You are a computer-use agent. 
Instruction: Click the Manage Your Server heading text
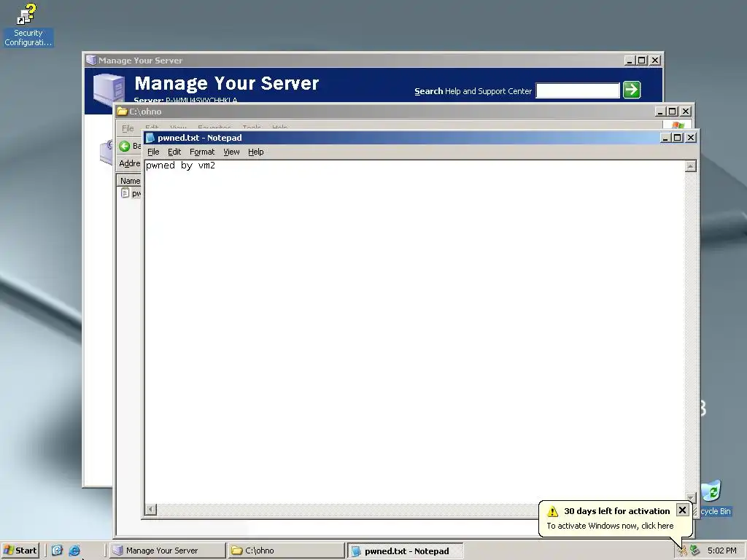click(226, 83)
